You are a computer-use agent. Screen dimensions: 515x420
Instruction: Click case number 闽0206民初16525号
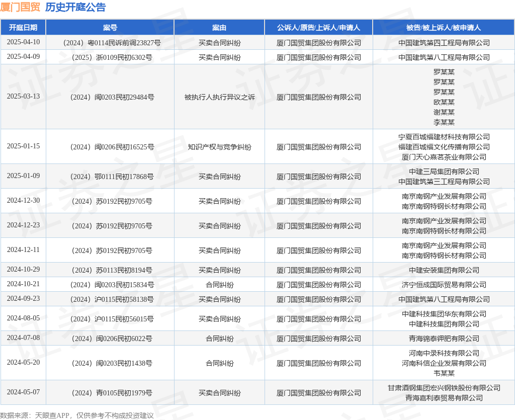click(x=112, y=147)
